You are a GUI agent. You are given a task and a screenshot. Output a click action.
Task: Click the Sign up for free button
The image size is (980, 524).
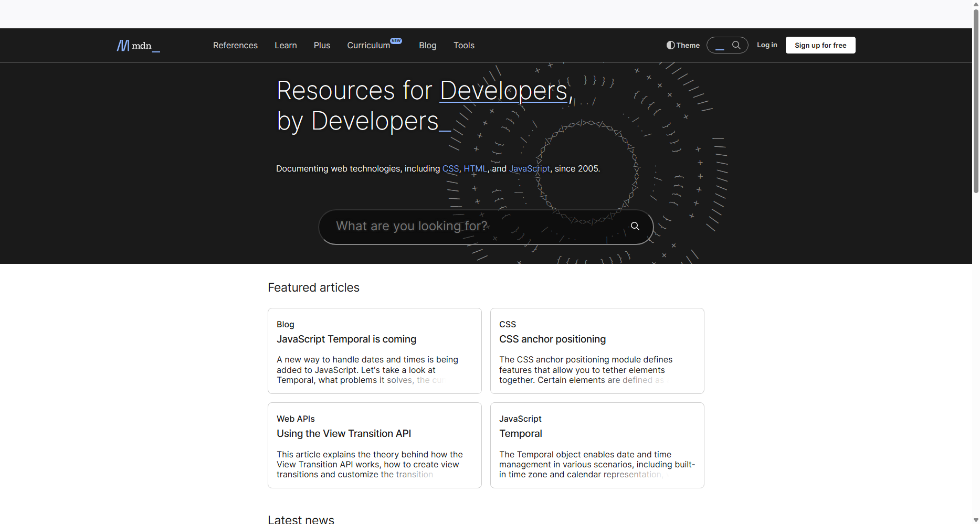[820, 45]
